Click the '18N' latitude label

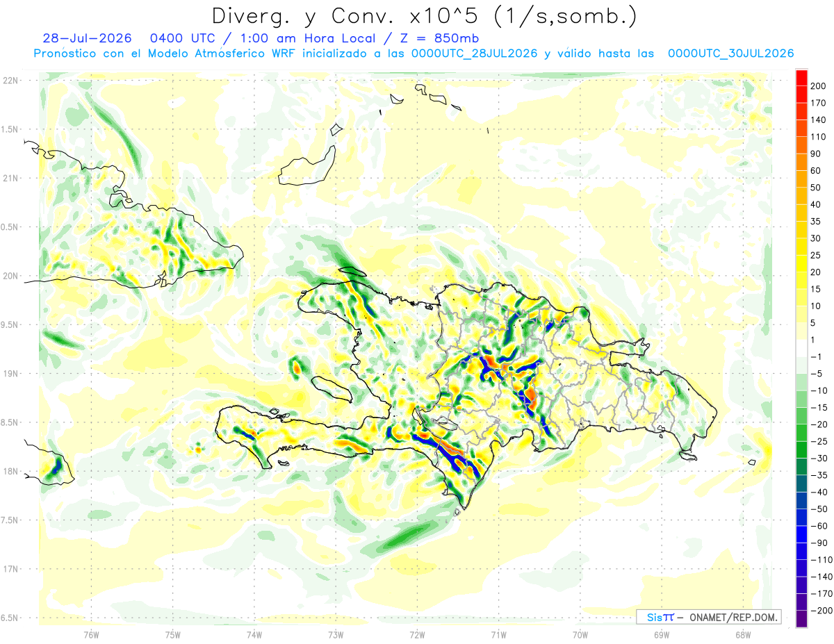tap(10, 471)
